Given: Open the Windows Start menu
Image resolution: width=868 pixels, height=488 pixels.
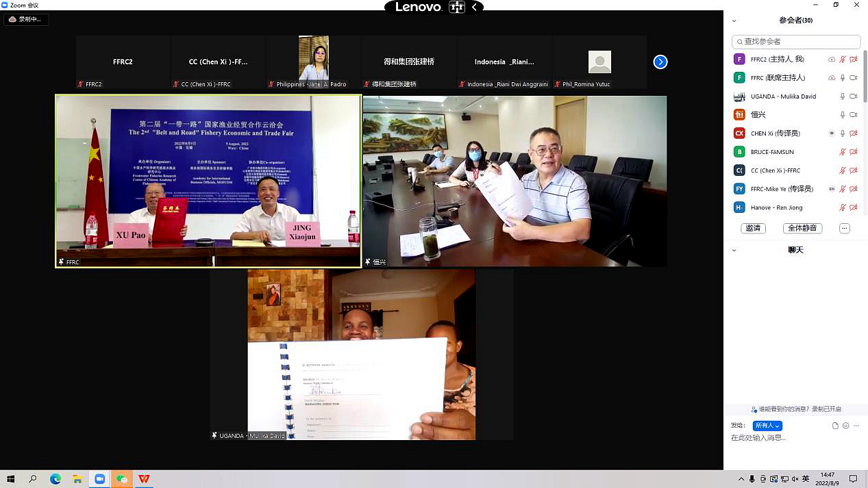Looking at the screenshot, I should (10, 479).
